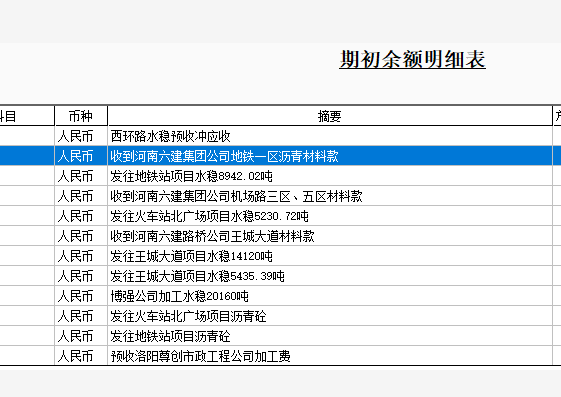Click 人民币 cell in 洛阳尊创市政工程 row
Image resolution: width=561 pixels, height=397 pixels.
pyautogui.click(x=81, y=356)
